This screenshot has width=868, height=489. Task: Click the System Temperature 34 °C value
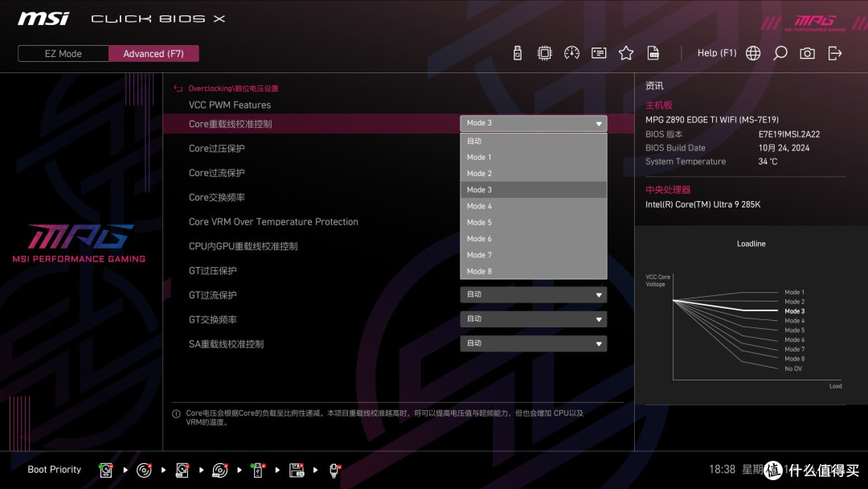pos(768,161)
